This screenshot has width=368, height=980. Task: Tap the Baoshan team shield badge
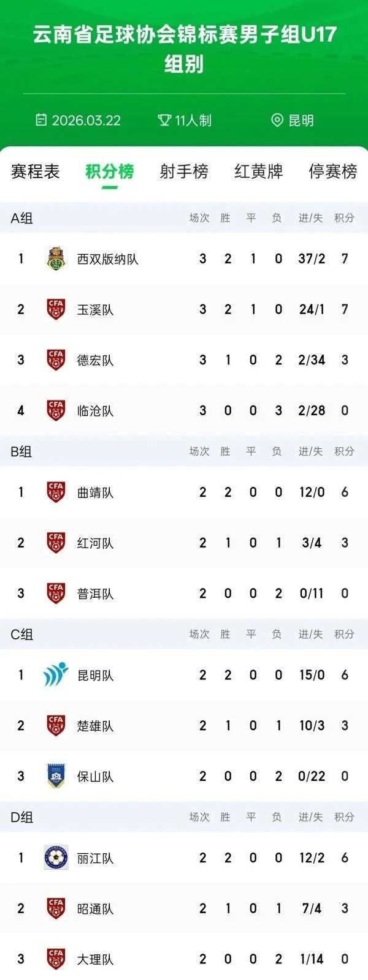tap(56, 776)
